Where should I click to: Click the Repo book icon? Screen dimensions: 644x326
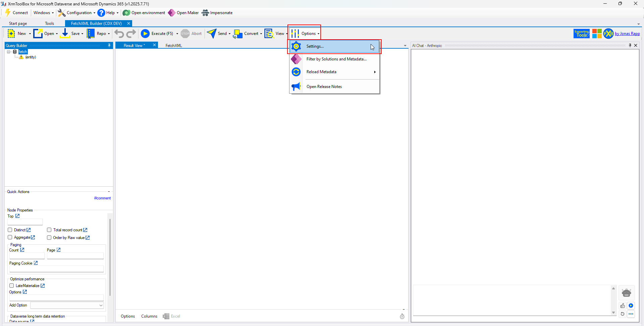pyautogui.click(x=91, y=34)
